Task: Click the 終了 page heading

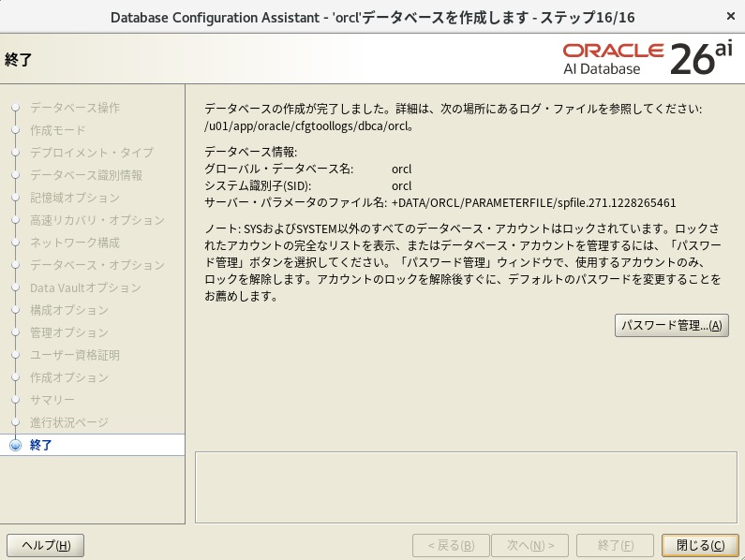Action: (x=18, y=60)
